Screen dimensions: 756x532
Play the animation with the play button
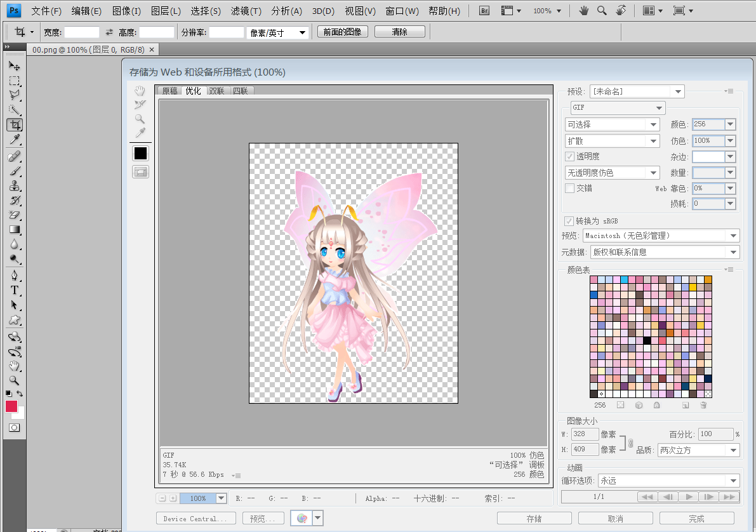coord(689,497)
